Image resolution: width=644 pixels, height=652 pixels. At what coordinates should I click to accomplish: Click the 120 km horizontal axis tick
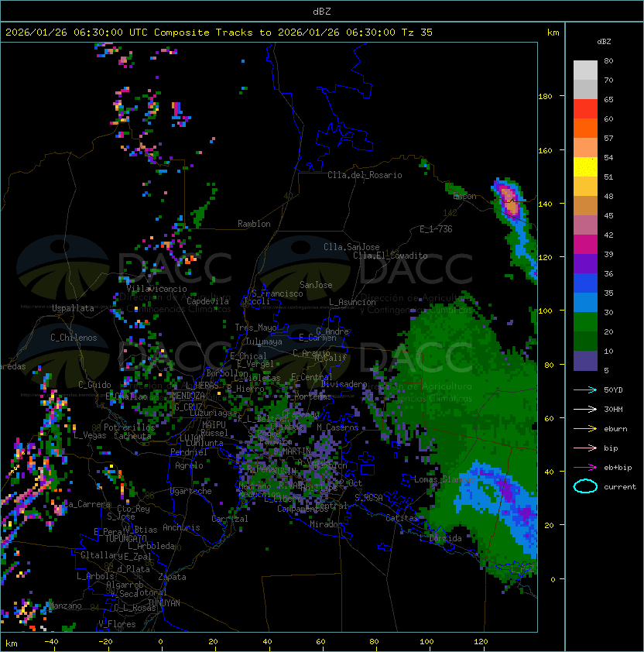click(481, 642)
